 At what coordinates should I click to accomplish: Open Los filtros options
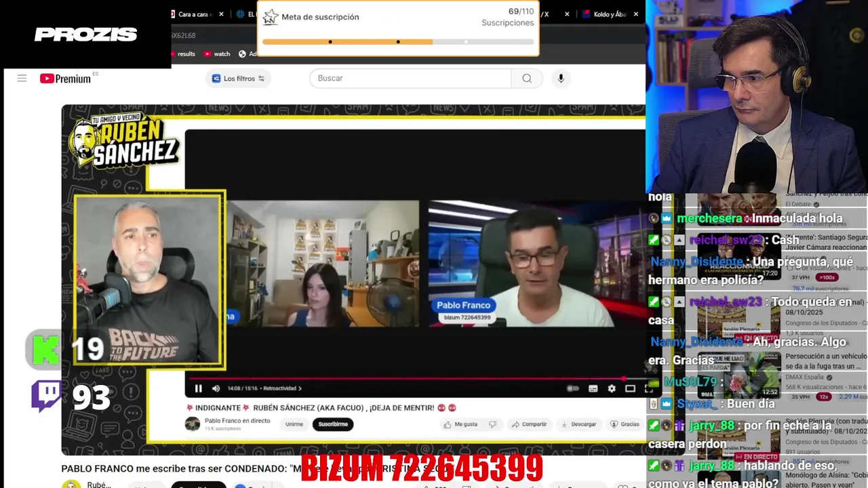point(238,79)
